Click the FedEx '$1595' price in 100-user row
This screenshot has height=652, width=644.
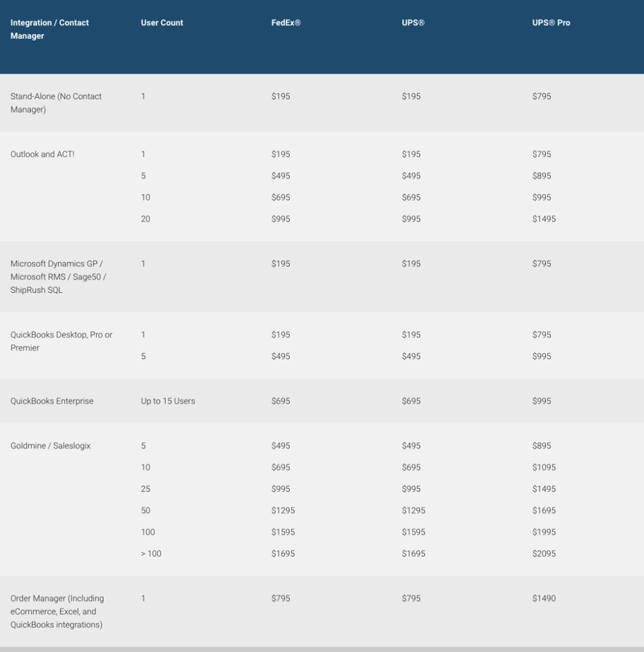pos(283,532)
